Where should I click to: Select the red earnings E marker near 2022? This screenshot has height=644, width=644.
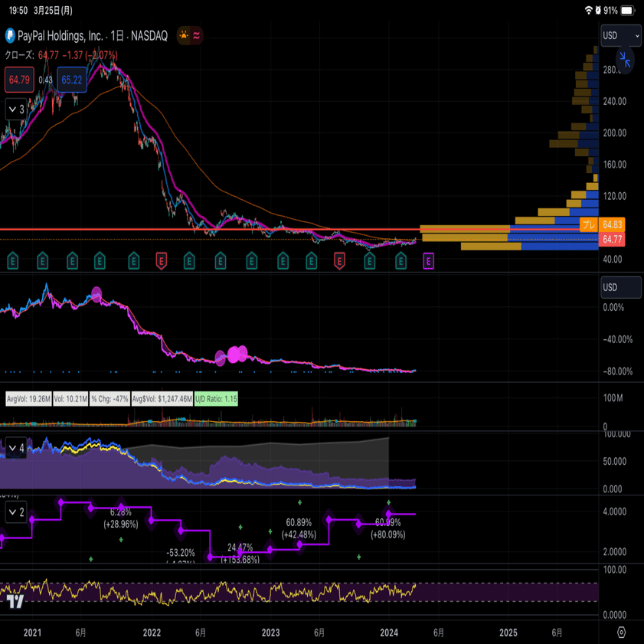coord(162,261)
